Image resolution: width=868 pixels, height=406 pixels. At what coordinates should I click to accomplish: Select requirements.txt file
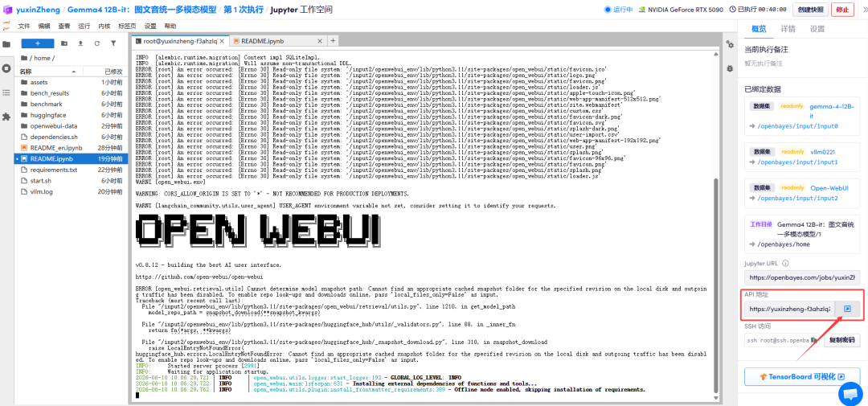click(72, 170)
